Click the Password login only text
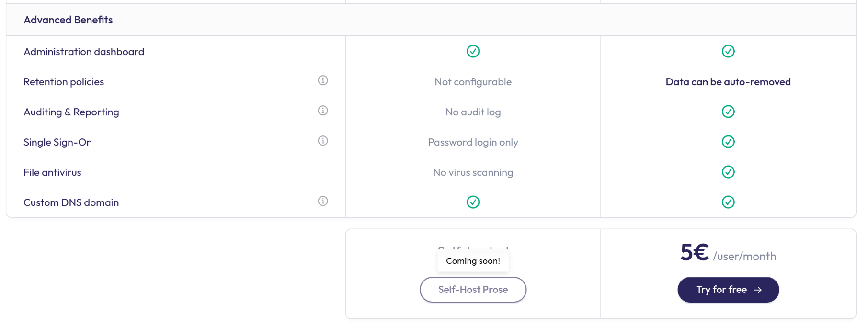The image size is (868, 326). (x=473, y=142)
